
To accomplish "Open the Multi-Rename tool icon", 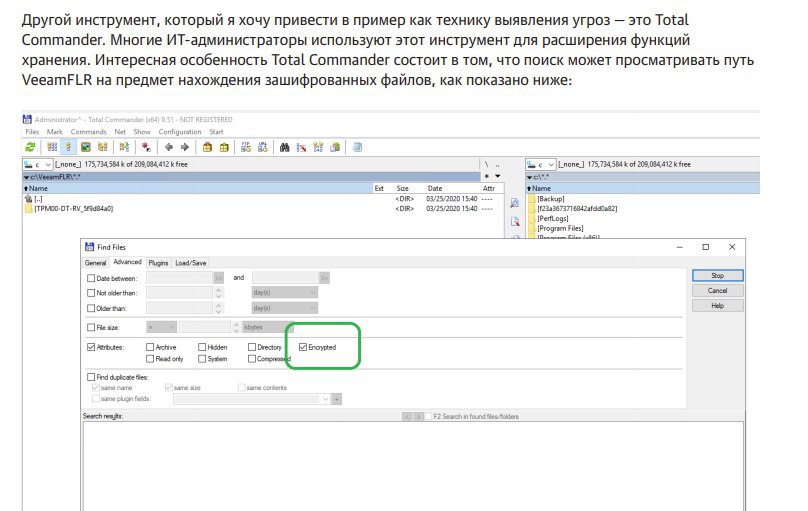I will (301, 147).
